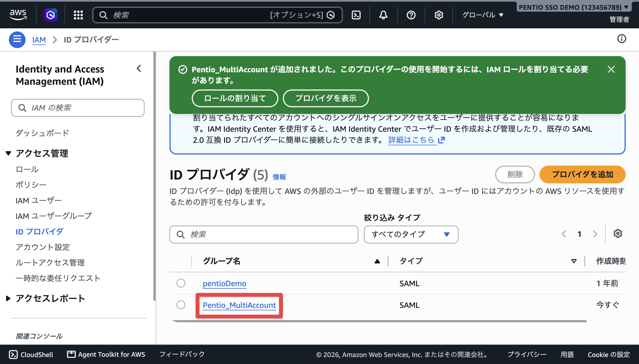Viewport: 639px width, 364px height.
Task: Open the pentioDemo provider link
Action: [224, 283]
